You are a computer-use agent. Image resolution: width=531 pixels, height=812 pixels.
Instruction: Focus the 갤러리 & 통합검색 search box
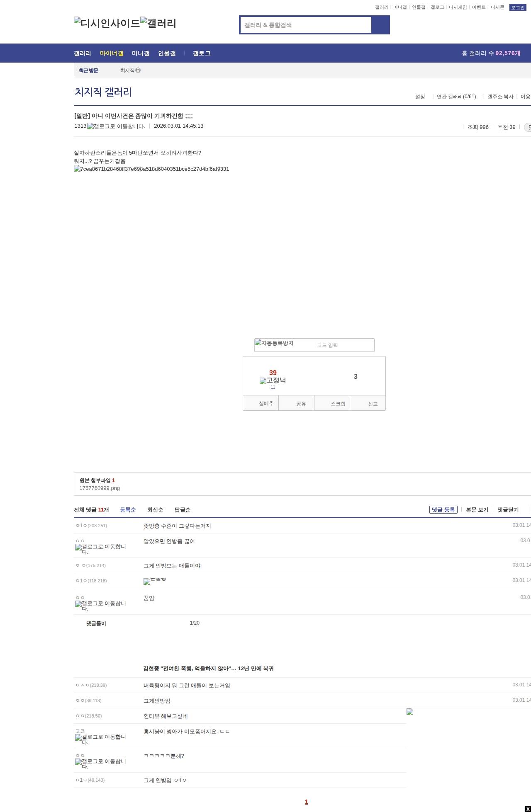click(x=306, y=25)
